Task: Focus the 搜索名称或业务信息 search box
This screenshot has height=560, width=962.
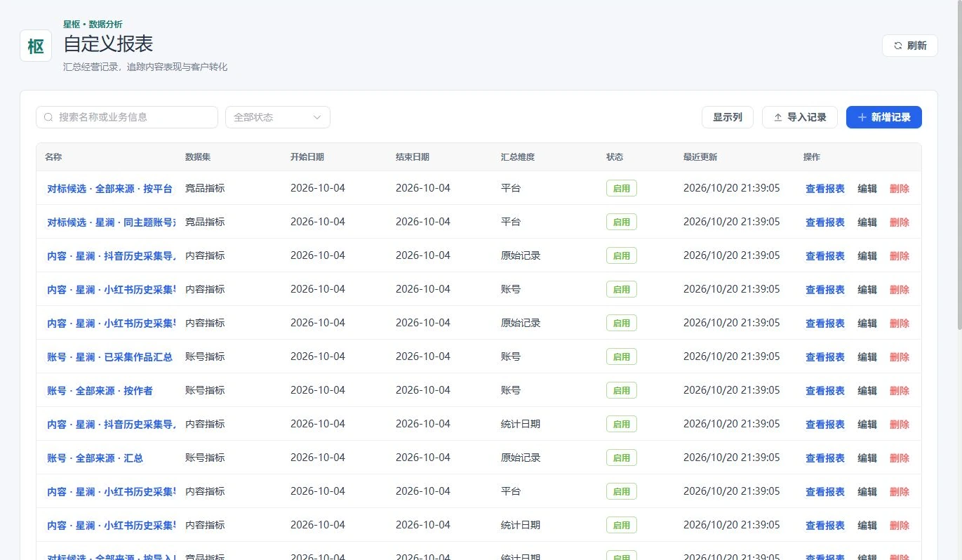Action: click(127, 117)
